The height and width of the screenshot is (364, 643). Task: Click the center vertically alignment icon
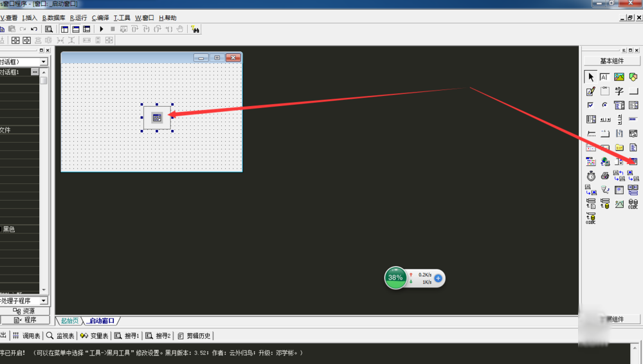tap(26, 41)
